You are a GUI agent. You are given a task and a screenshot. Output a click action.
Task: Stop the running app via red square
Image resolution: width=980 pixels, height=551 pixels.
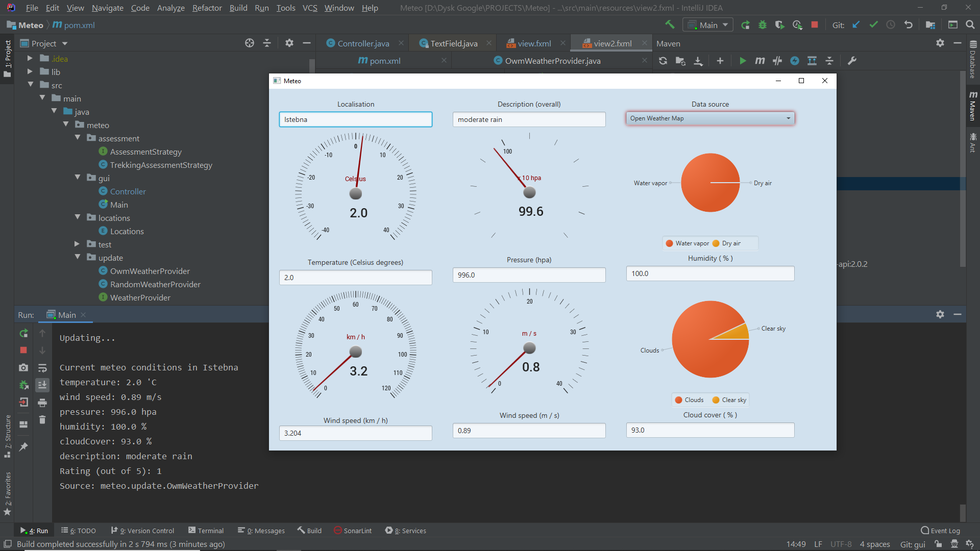[815, 24]
